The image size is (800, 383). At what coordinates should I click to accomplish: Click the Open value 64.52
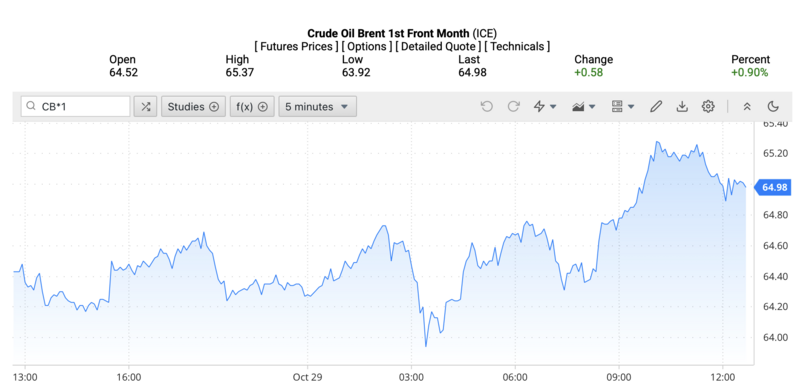coord(123,72)
